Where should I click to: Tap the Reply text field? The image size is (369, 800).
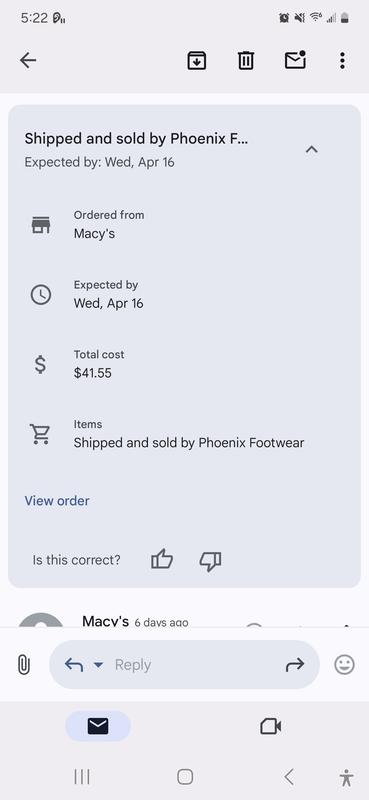pos(194,665)
